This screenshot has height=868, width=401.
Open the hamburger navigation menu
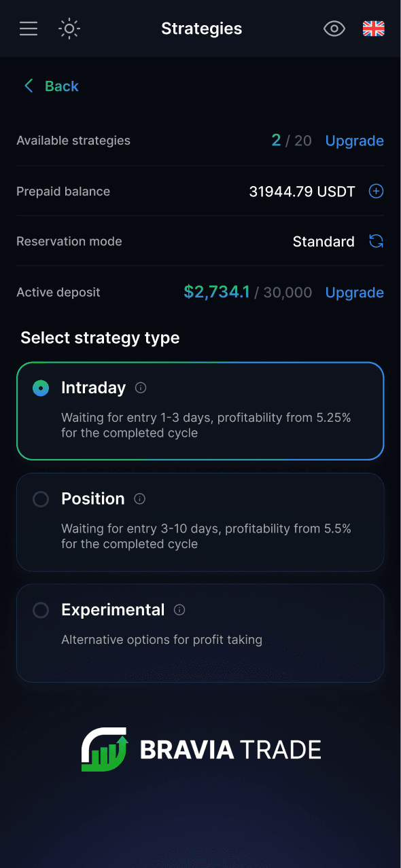[28, 29]
